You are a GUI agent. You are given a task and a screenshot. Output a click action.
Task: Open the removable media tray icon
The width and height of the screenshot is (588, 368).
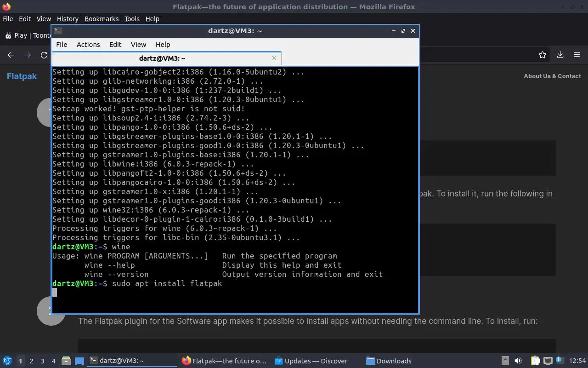click(505, 361)
